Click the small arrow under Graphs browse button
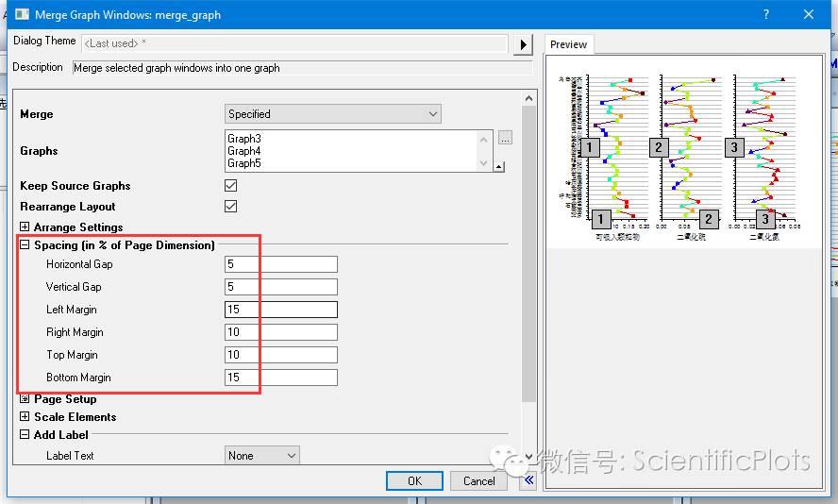This screenshot has width=838, height=504. tap(498, 167)
